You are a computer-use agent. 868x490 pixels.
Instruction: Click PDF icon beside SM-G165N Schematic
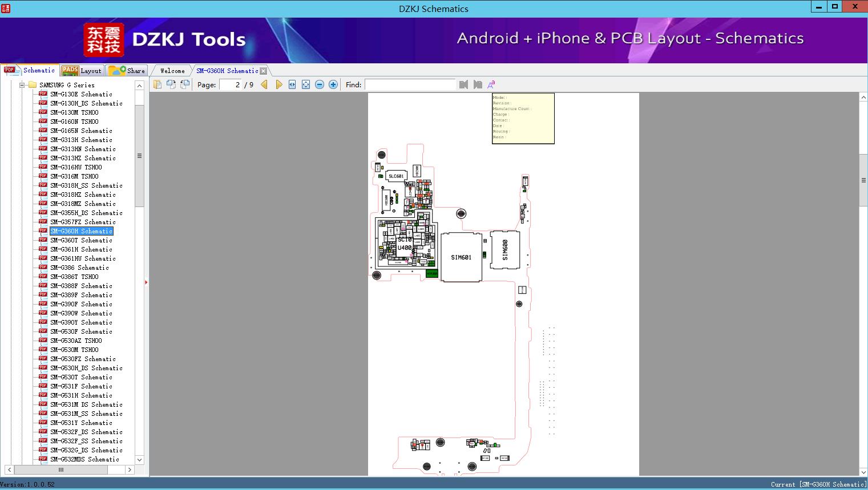point(43,131)
